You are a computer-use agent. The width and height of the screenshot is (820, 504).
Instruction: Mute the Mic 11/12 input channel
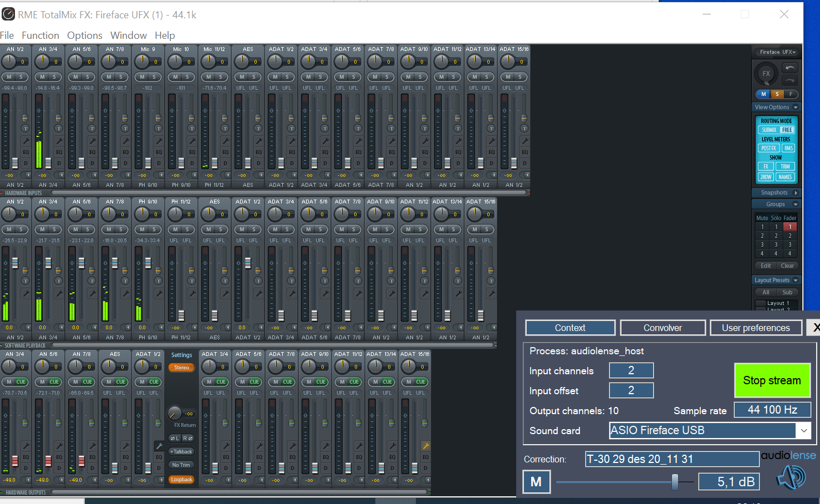(209, 77)
